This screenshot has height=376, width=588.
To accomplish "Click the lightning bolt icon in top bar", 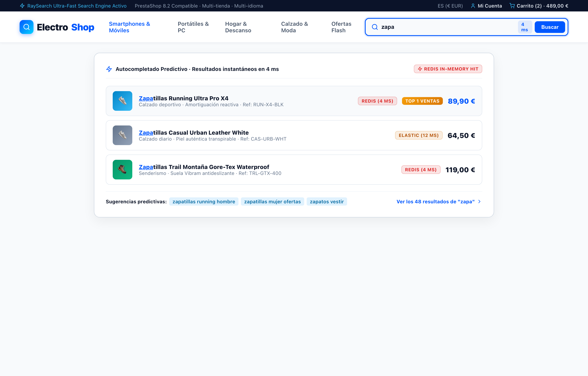I will pos(22,6).
